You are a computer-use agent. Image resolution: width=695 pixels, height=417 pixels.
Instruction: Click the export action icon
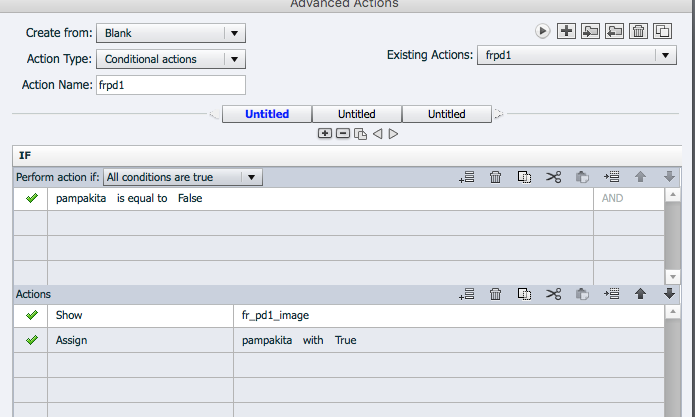pyautogui.click(x=614, y=32)
